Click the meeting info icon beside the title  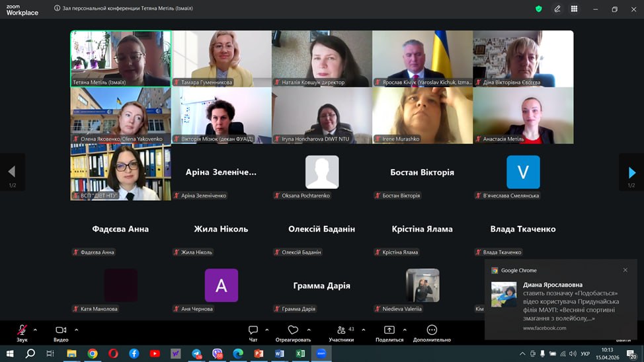point(57,9)
